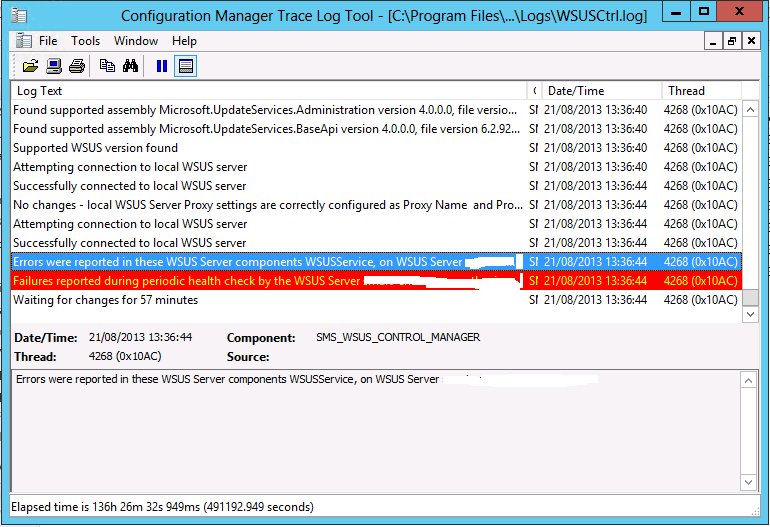This screenshot has height=527, width=770.
Task: Minimize the inner WSUSCtrl.log document window
Action: click(x=713, y=41)
